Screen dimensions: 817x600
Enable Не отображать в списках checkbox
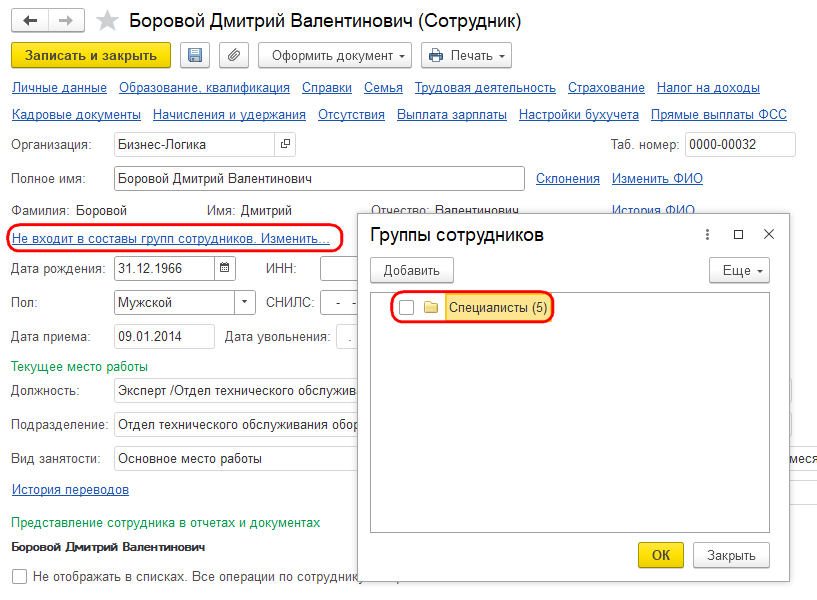[19, 577]
